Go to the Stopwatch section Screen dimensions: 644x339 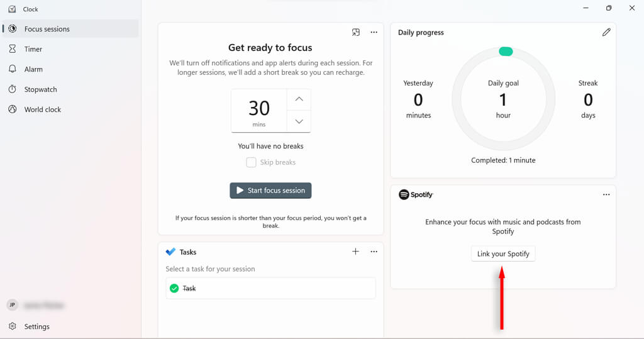point(40,89)
